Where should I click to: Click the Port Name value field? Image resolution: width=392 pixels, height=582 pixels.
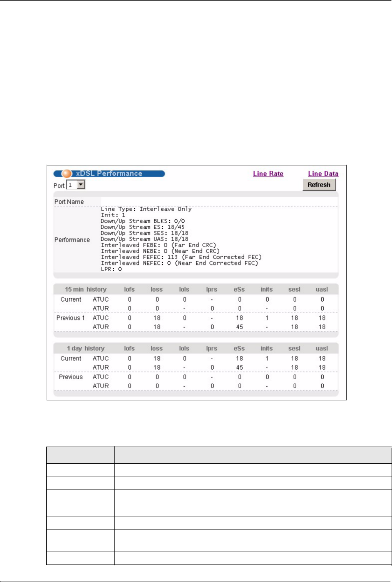[219, 202]
